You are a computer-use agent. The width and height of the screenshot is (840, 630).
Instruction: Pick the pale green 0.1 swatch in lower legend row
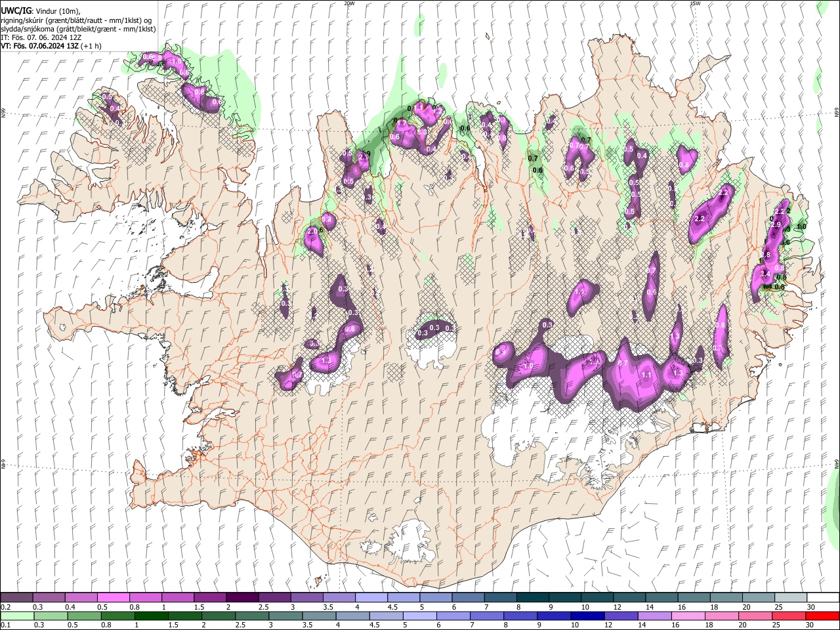[16, 616]
